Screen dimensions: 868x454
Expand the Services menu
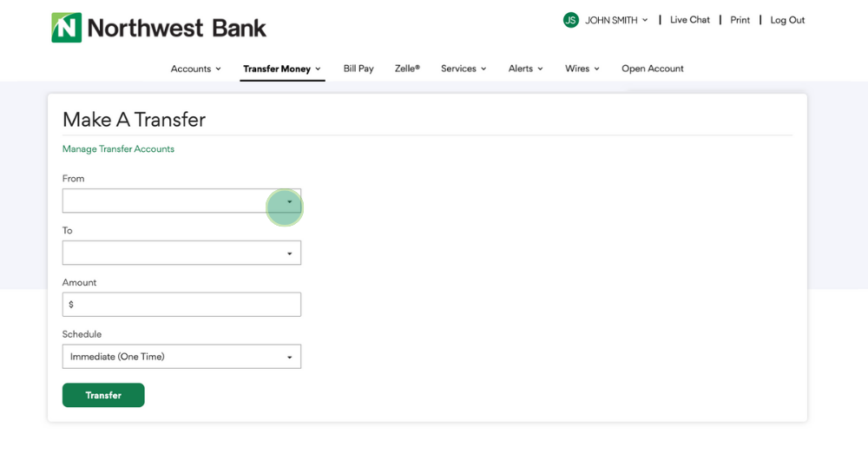464,69
